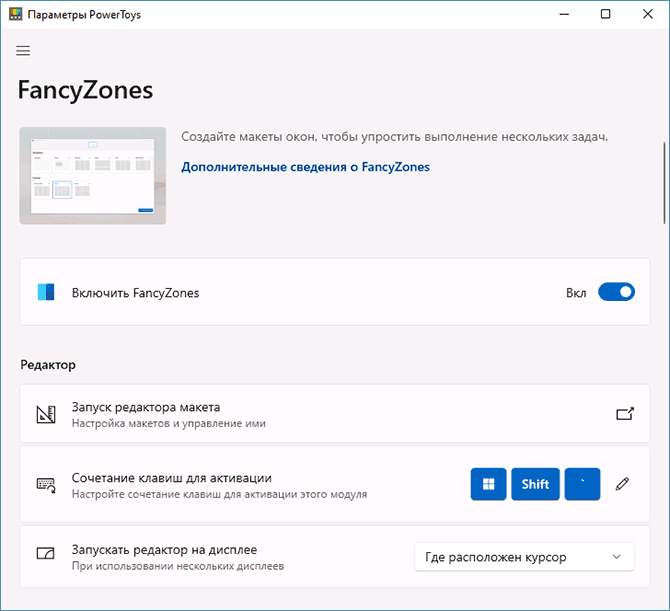This screenshot has height=611, width=670.
Task: Open the hamburger navigation menu
Action: [x=23, y=51]
